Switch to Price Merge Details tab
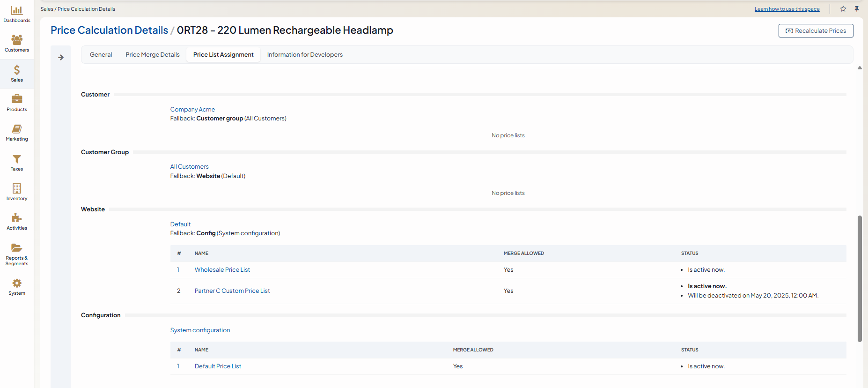Screen dimensions: 868x388 click(153, 55)
